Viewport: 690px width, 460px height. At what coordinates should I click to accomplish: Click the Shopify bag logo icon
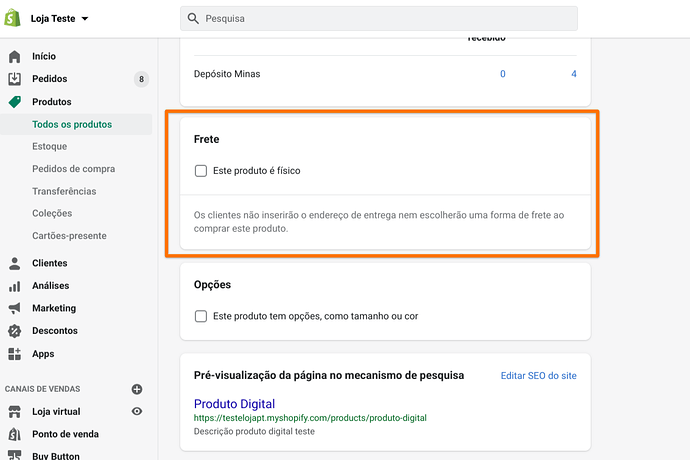15,18
